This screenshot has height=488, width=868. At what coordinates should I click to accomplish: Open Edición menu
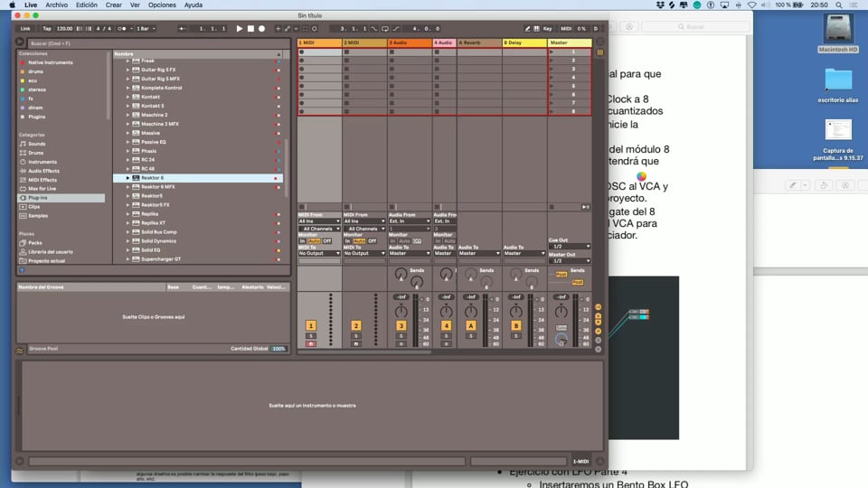(x=87, y=5)
